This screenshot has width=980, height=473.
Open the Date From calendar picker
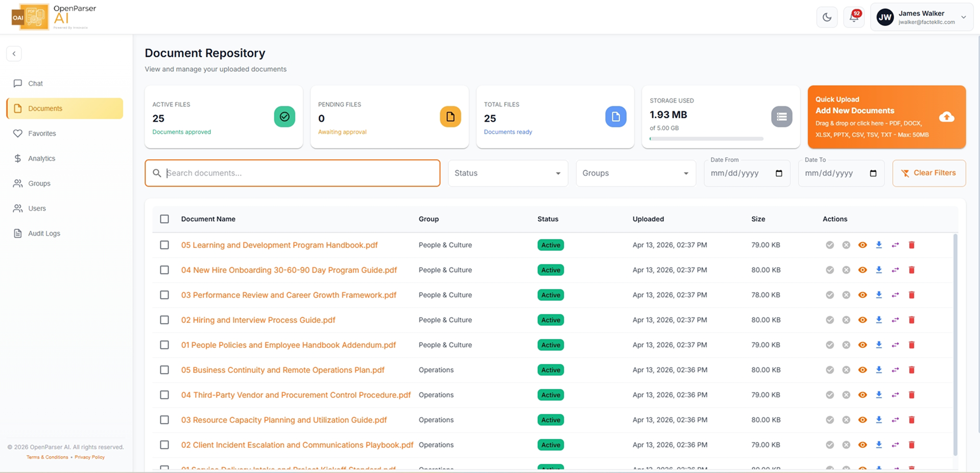click(x=779, y=173)
